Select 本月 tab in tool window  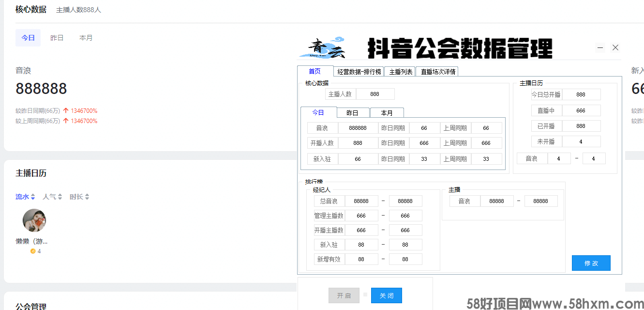click(387, 113)
